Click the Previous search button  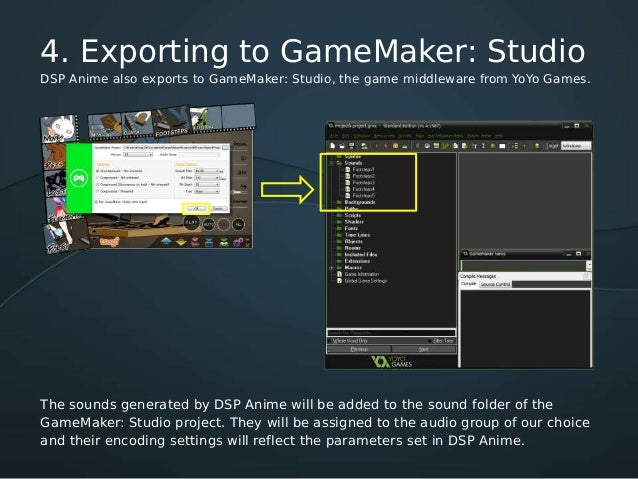(359, 349)
